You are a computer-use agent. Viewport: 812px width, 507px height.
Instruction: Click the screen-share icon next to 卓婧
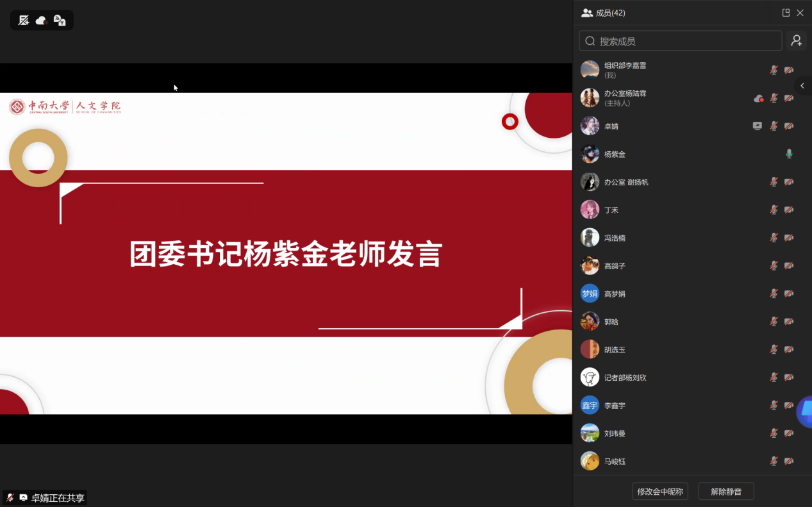click(758, 126)
